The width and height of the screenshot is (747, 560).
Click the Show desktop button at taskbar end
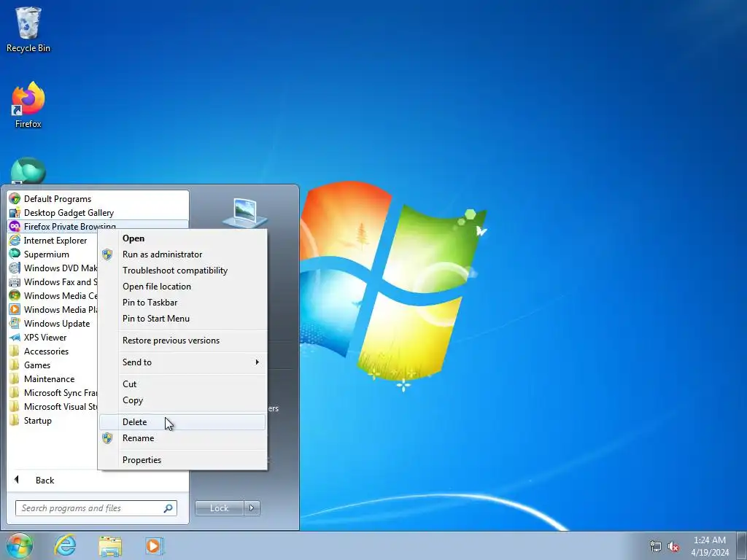point(742,546)
